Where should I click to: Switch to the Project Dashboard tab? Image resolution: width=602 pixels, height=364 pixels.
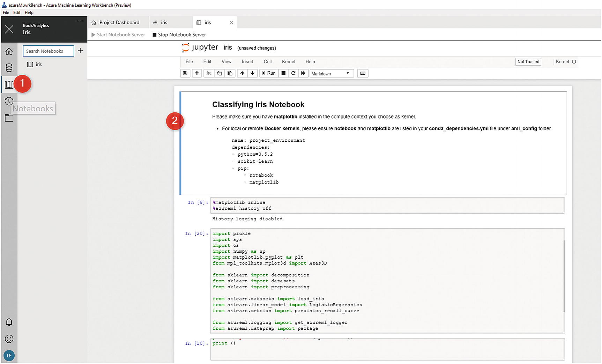(119, 22)
